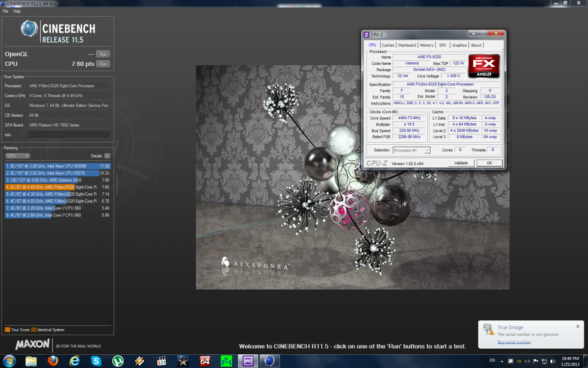Screen dimensions: 588x368
Task: Open Winamp from the taskbar
Action: tap(140, 361)
